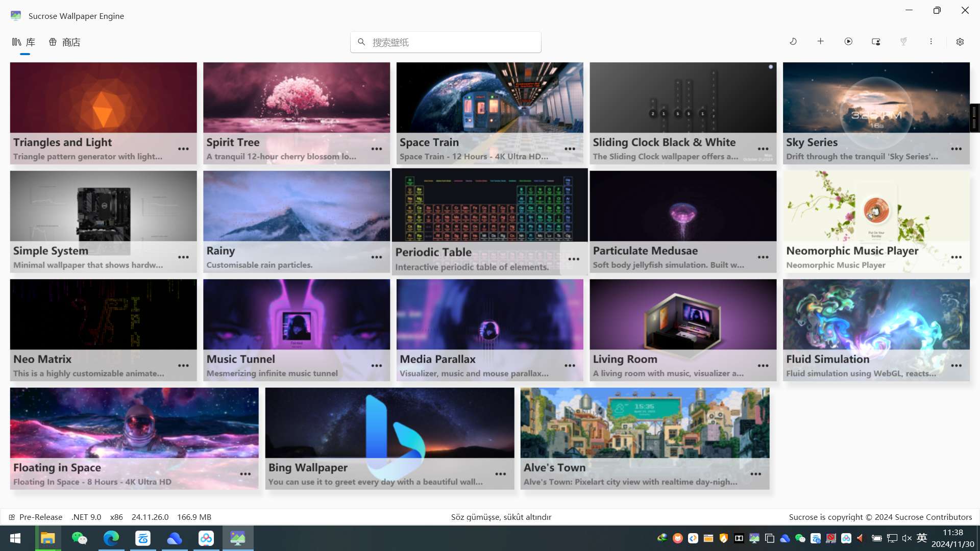The image size is (980, 551).
Task: Click the play wallpaper icon
Action: click(x=849, y=42)
